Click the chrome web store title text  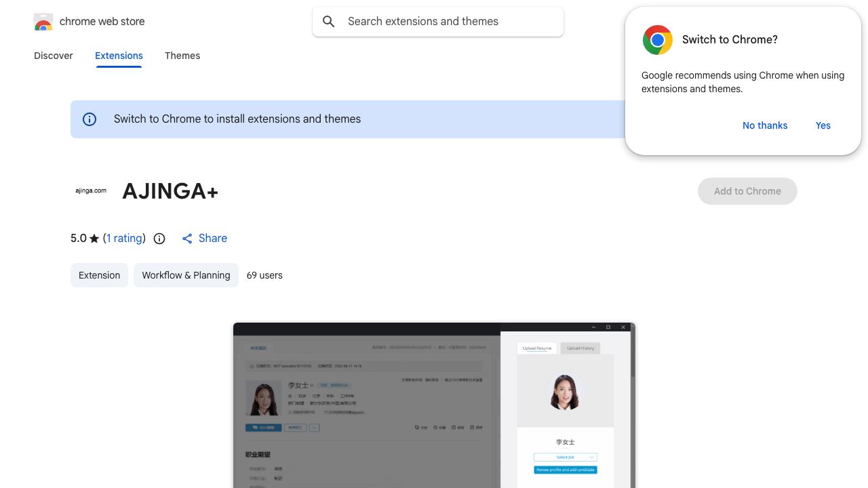click(102, 22)
